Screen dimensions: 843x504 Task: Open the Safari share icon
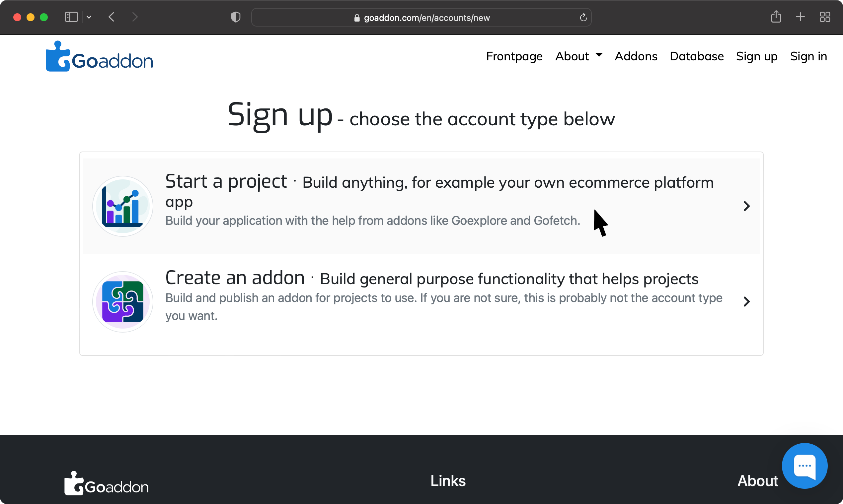pos(776,17)
